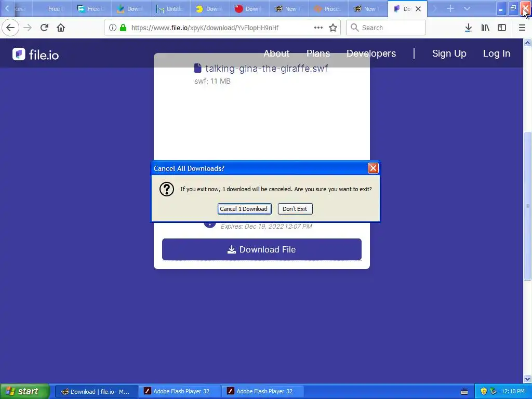Image resolution: width=532 pixels, height=399 pixels.
Task: Bookmark this page with the star
Action: [333, 28]
